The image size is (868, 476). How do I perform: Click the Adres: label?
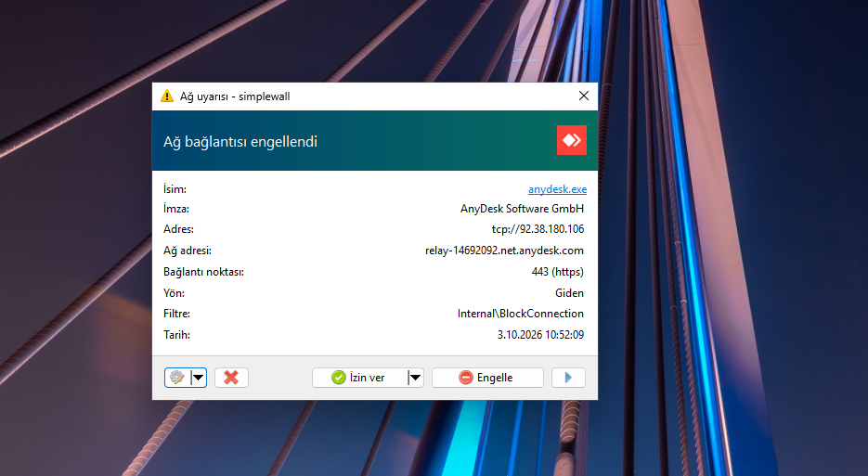(x=178, y=229)
